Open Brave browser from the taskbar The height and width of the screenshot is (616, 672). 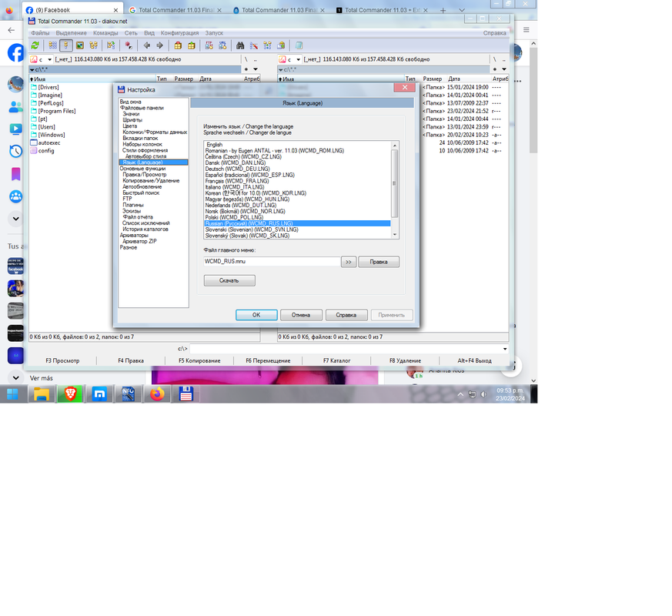point(70,394)
